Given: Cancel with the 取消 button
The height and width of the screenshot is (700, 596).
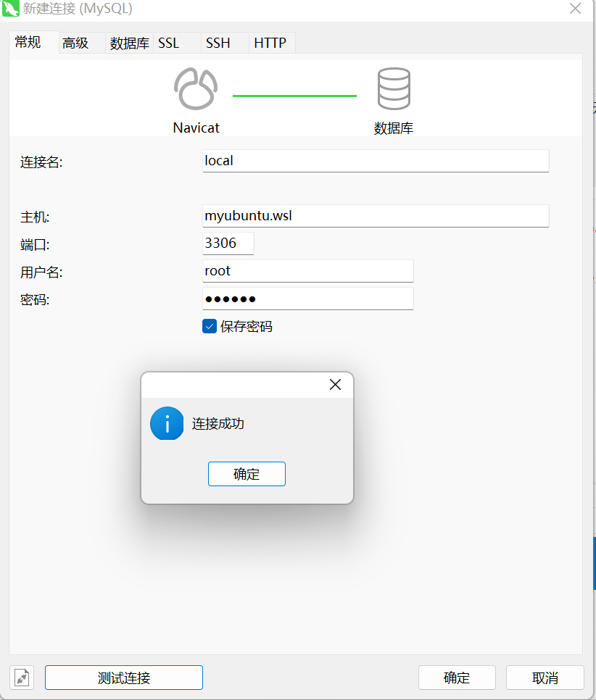Looking at the screenshot, I should 545,678.
